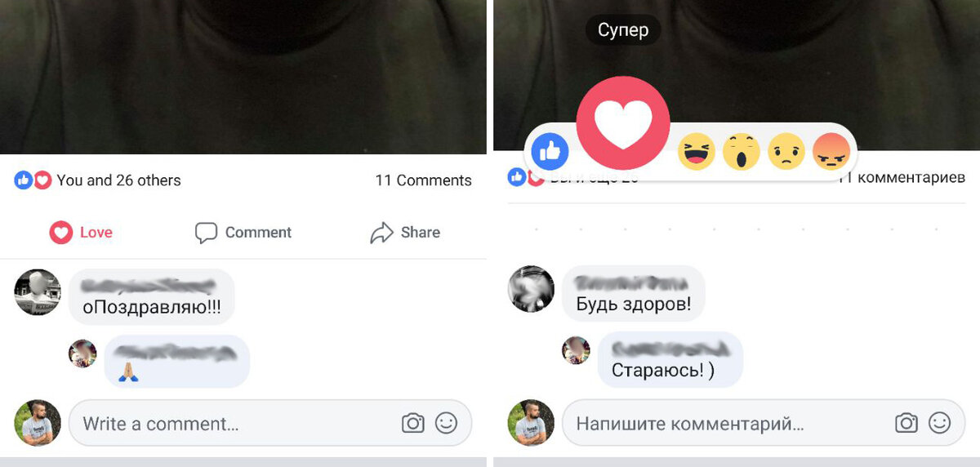Pick the Angry red face reaction
The image size is (980, 467).
point(832,151)
